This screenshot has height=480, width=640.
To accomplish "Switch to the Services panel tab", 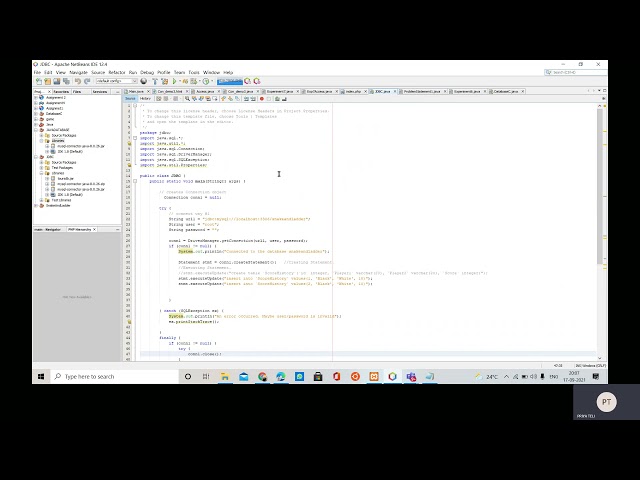I will pyautogui.click(x=100, y=91).
